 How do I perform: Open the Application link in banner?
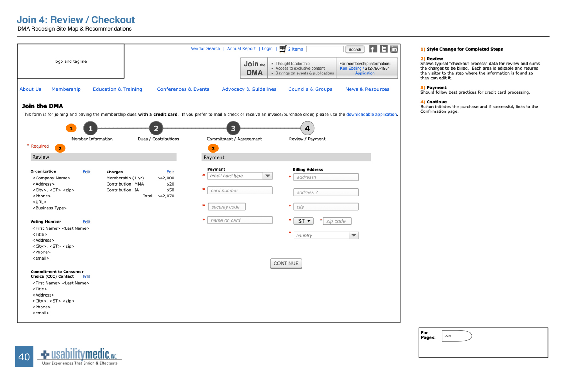pyautogui.click(x=365, y=73)
